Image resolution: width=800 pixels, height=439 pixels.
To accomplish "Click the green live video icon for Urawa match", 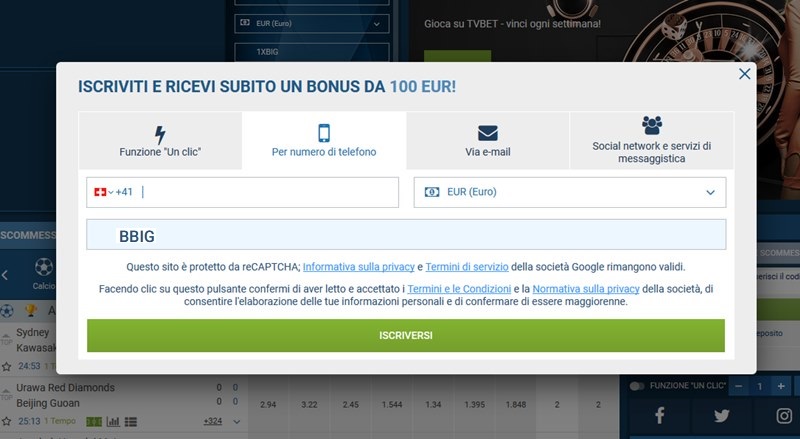I will click(94, 422).
